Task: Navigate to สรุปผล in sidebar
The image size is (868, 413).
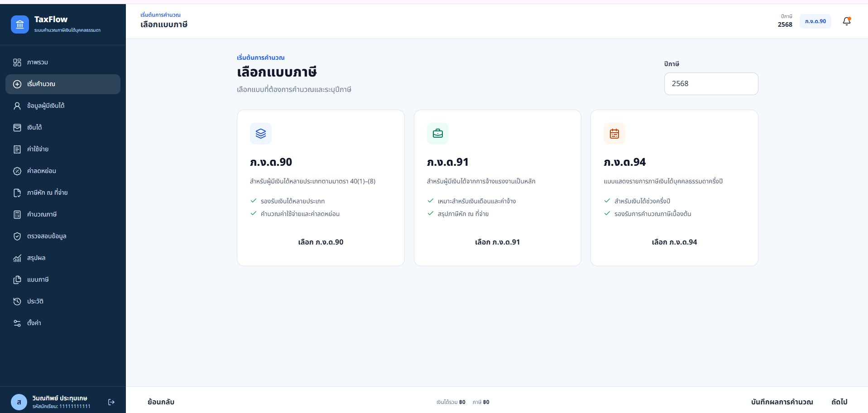Action: pos(63,258)
